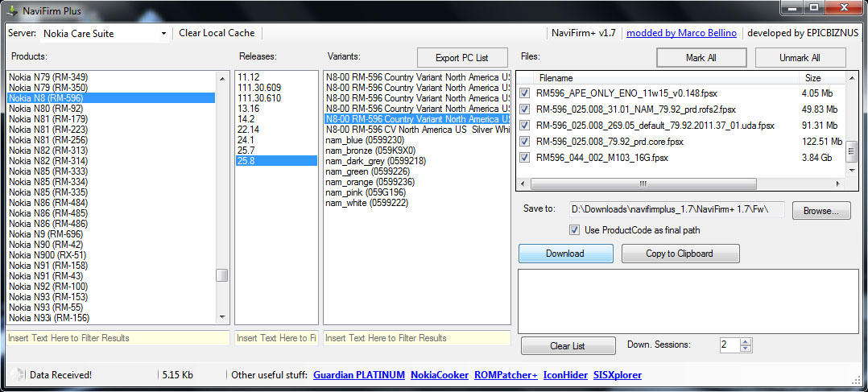Click the Releases filter text field
This screenshot has height=392, width=868.
point(276,338)
